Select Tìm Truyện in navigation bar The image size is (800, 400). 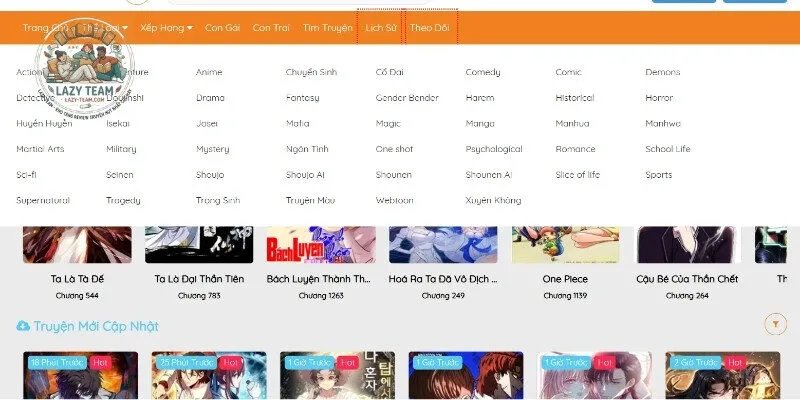328,28
